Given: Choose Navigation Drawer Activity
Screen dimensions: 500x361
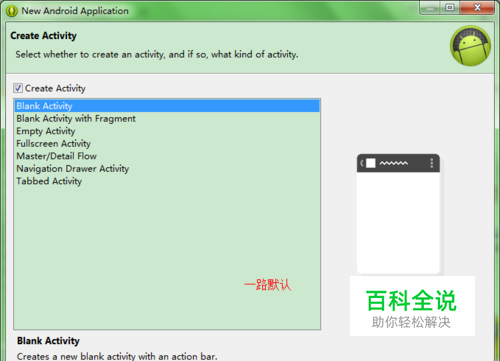Looking at the screenshot, I should [167, 169].
